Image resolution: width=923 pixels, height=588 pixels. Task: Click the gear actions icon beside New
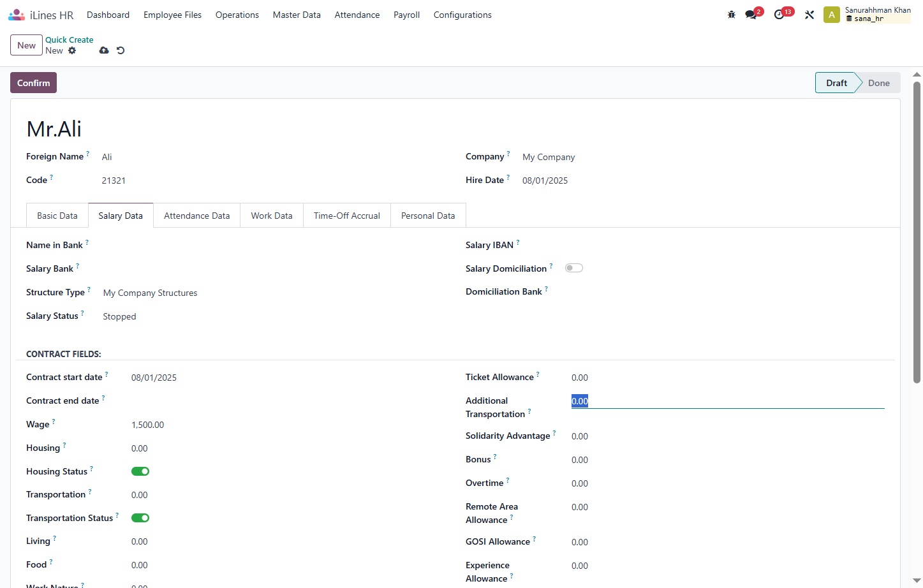(72, 50)
